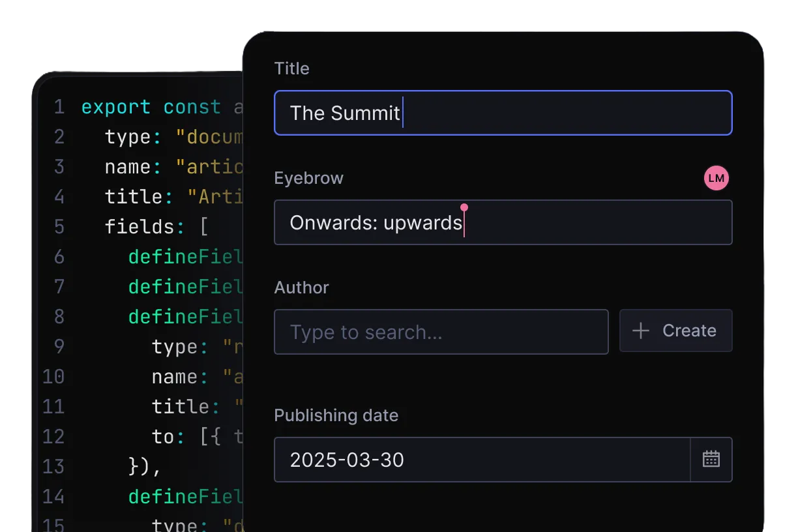Click the Type to search Author field
Viewport: 798px width, 532px height.
[441, 332]
